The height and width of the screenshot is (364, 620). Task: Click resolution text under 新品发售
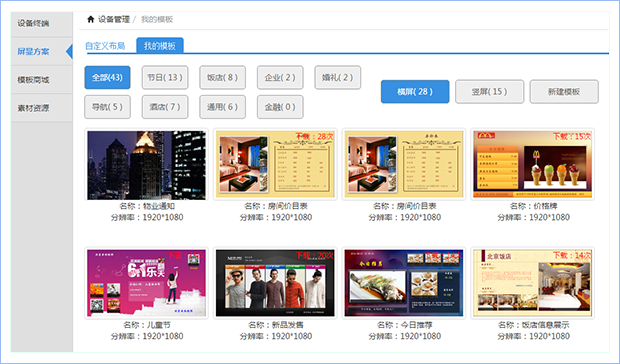[x=276, y=336]
